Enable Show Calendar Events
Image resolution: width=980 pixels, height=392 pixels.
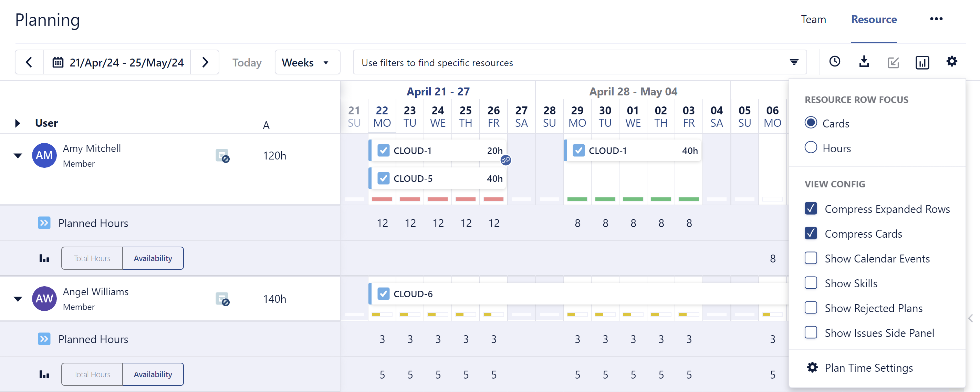pyautogui.click(x=812, y=258)
